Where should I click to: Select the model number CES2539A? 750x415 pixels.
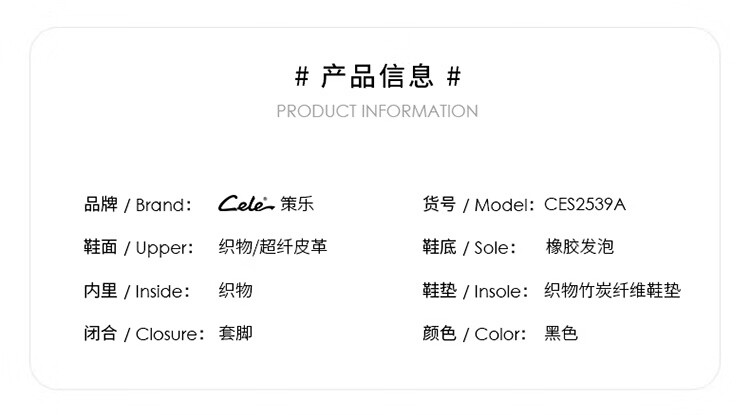point(585,205)
